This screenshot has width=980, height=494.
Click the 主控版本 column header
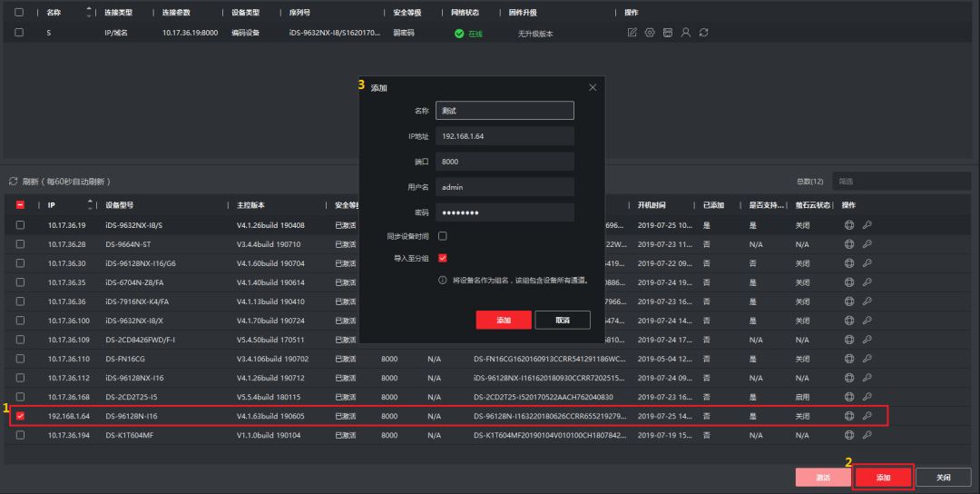tap(250, 205)
